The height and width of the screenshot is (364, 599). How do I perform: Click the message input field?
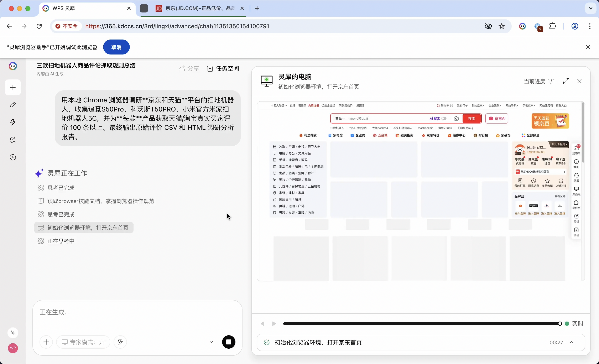137,312
